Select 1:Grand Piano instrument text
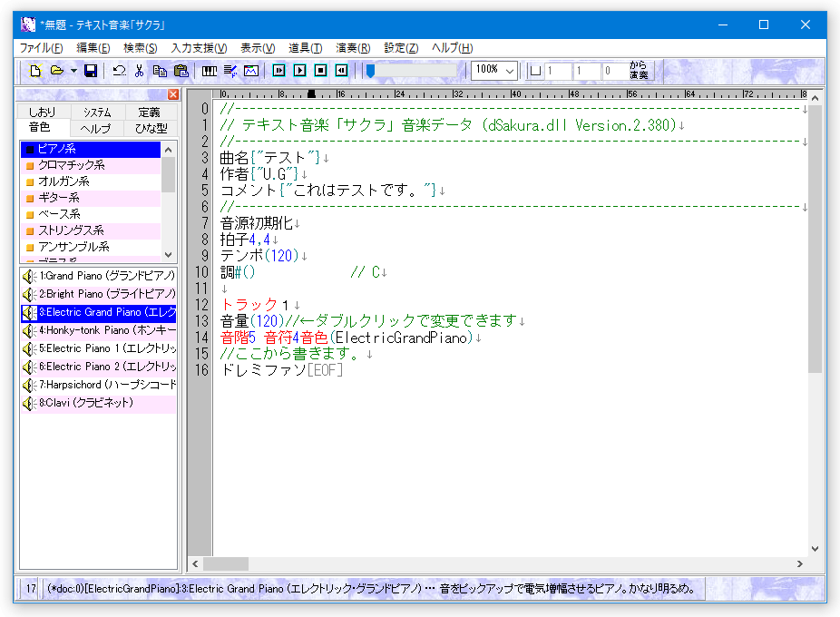The height and width of the screenshot is (617, 840). tap(107, 276)
